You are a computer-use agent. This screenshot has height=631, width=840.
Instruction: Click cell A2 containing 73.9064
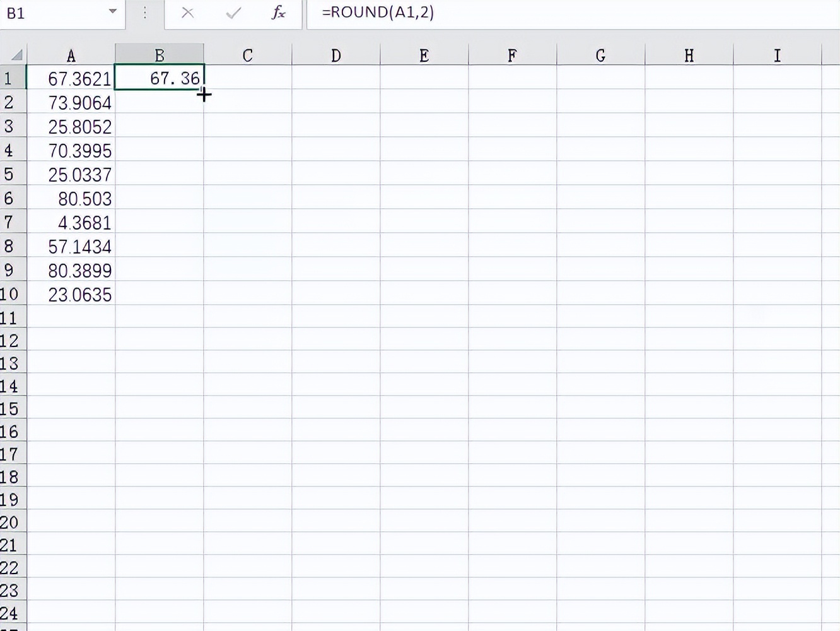click(x=71, y=102)
